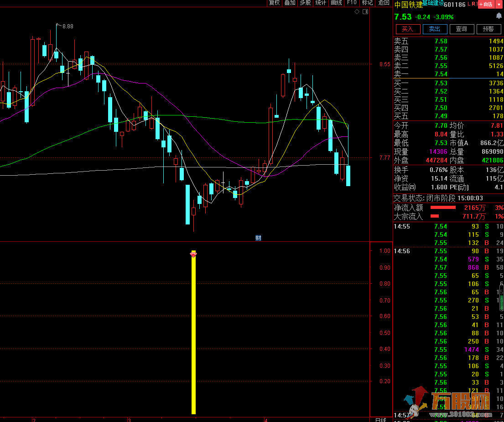Open the F10 company info item
Viewport: 504px width, 422px height.
coord(352,3)
